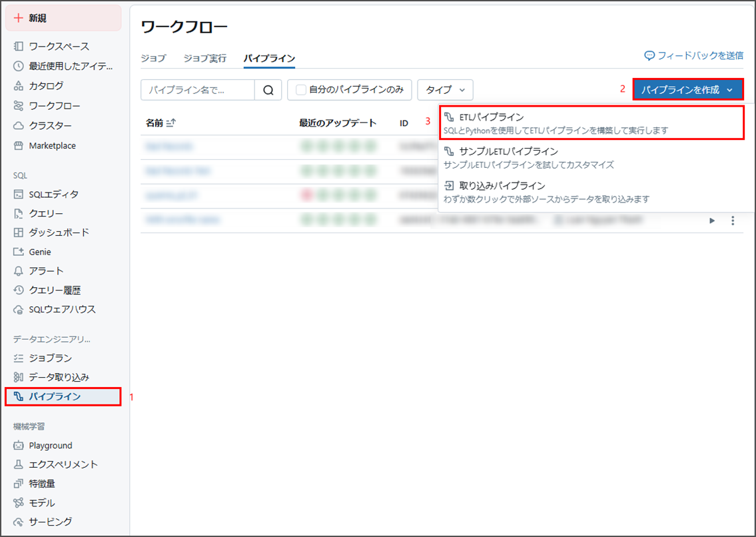Open パイプラインを作成 dropdown button

click(x=687, y=90)
